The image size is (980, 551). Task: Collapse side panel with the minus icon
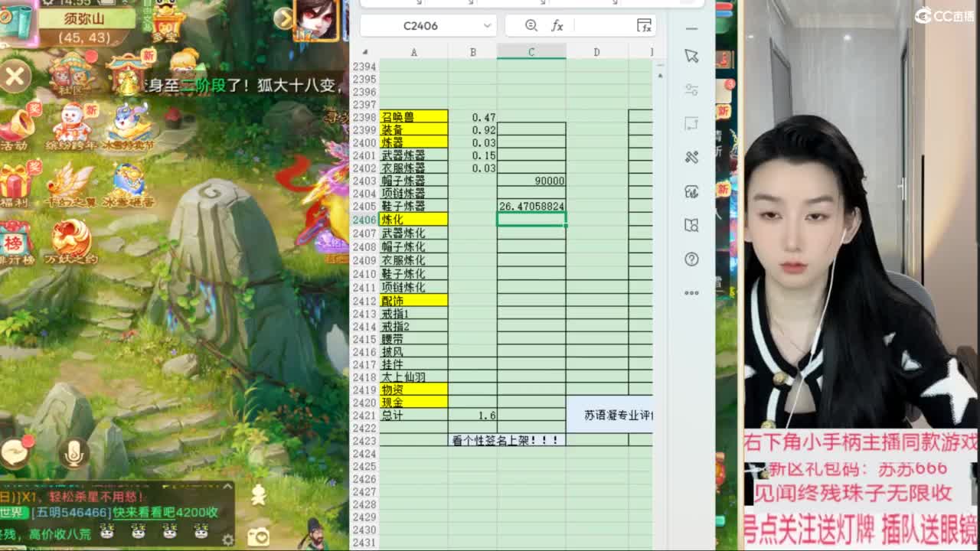[x=691, y=28]
